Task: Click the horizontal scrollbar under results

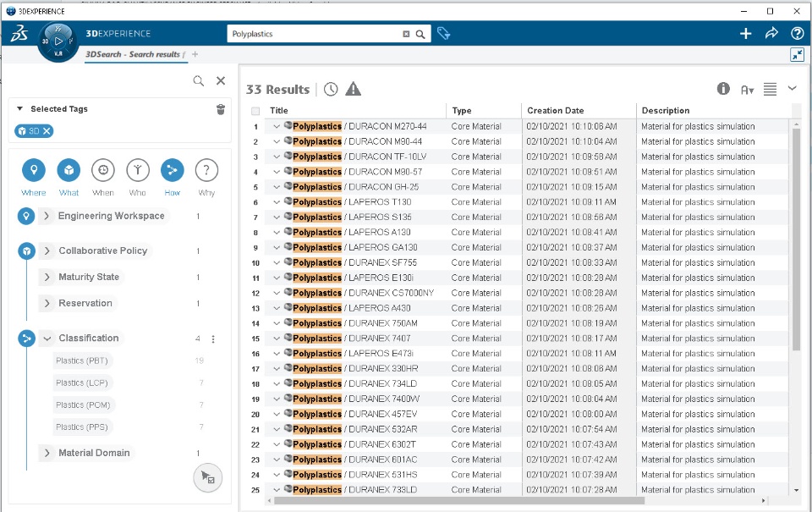Action: (458, 501)
